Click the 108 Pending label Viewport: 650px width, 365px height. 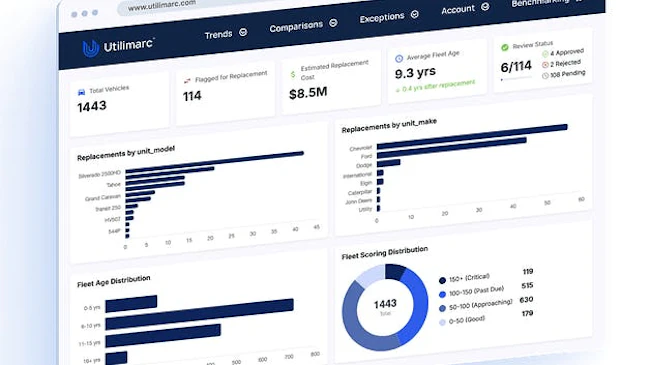[x=568, y=74]
